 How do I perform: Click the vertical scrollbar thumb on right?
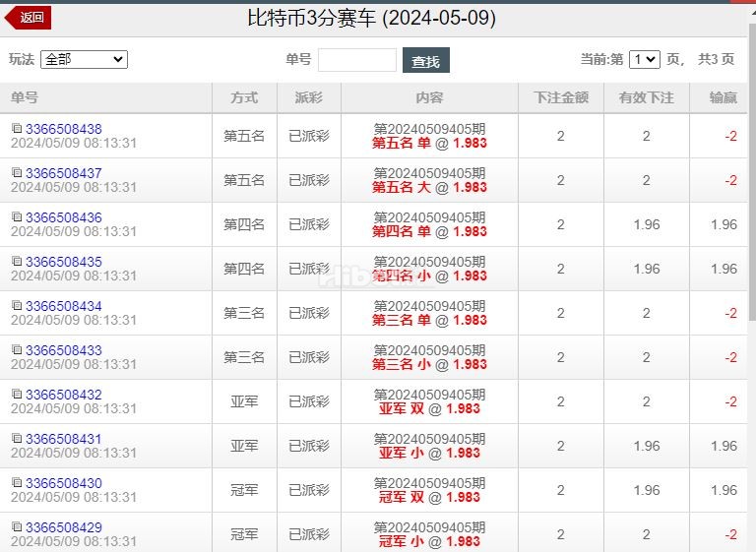[x=752, y=171]
